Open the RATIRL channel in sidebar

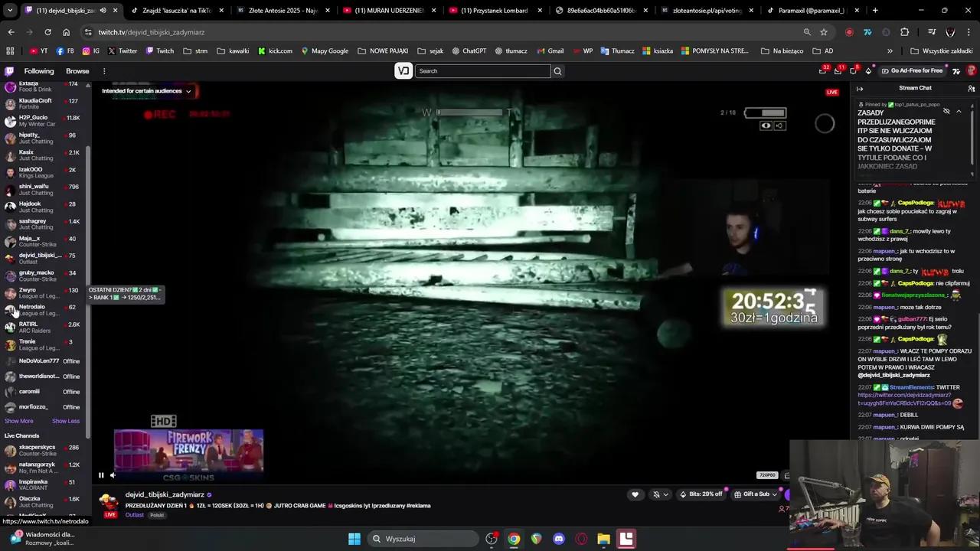[45, 328]
